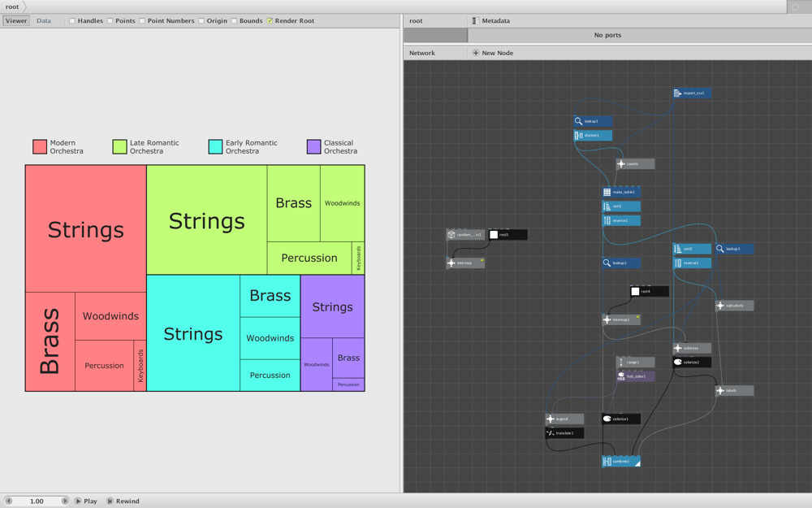
Task: Select the reverse1 node
Action: [621, 221]
